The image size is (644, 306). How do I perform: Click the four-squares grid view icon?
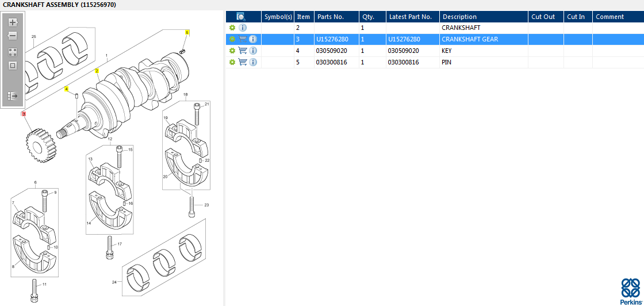(x=12, y=52)
